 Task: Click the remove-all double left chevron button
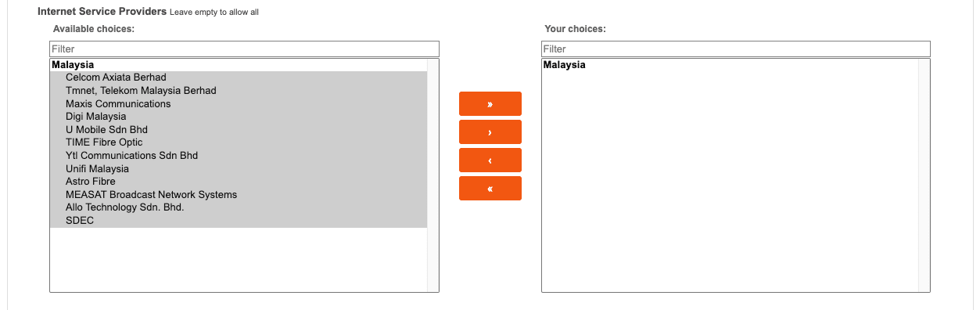point(490,189)
